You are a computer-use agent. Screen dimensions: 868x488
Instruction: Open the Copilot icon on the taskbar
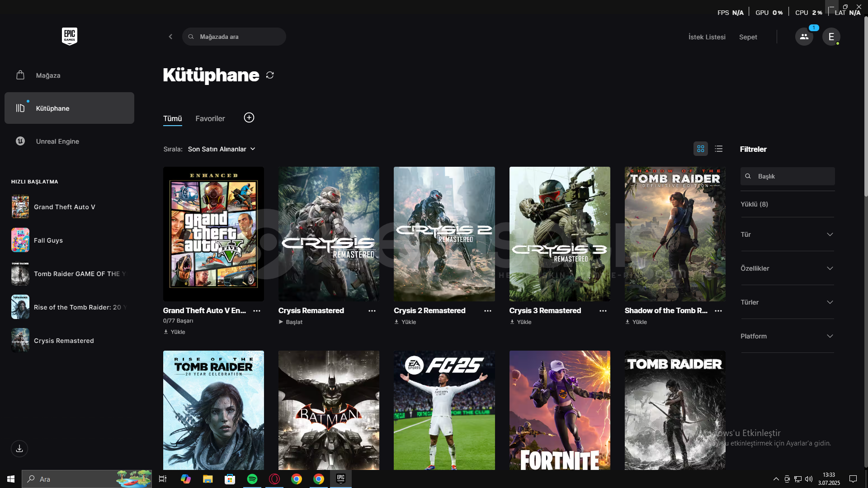(186, 479)
